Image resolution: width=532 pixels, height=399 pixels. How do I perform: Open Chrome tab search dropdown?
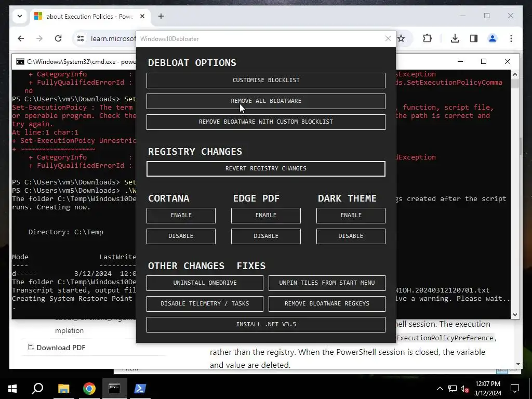point(20,16)
